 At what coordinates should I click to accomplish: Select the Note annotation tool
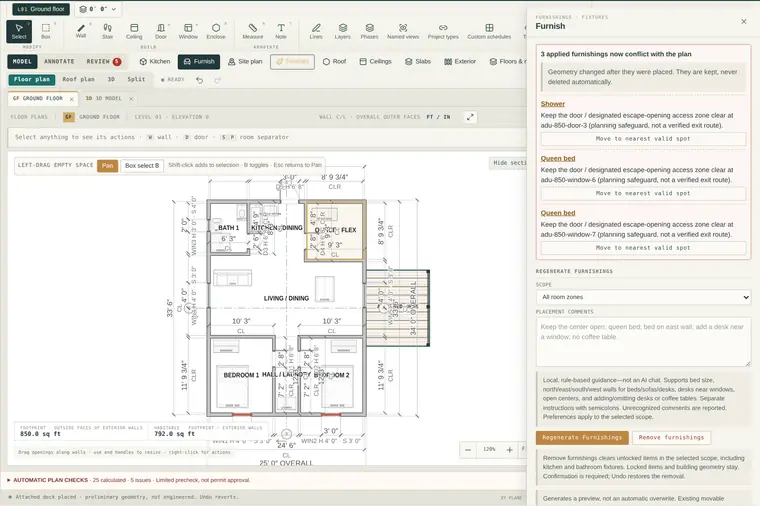pos(281,31)
